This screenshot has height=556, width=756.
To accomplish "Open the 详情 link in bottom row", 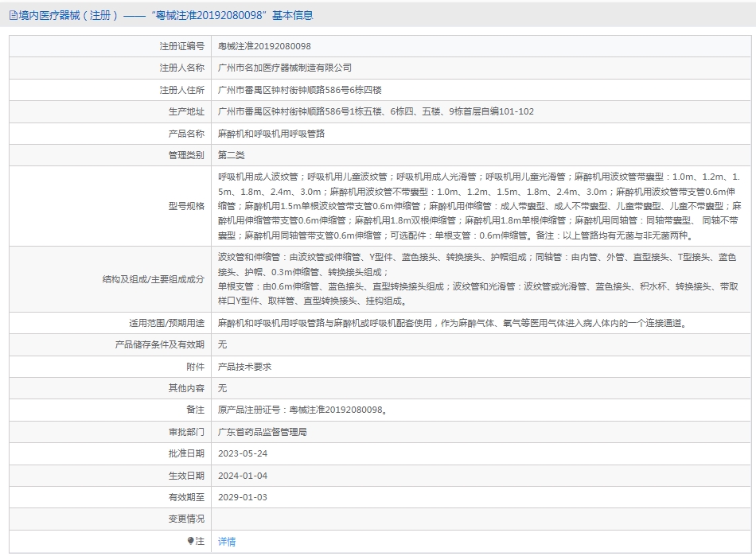I will [x=227, y=542].
